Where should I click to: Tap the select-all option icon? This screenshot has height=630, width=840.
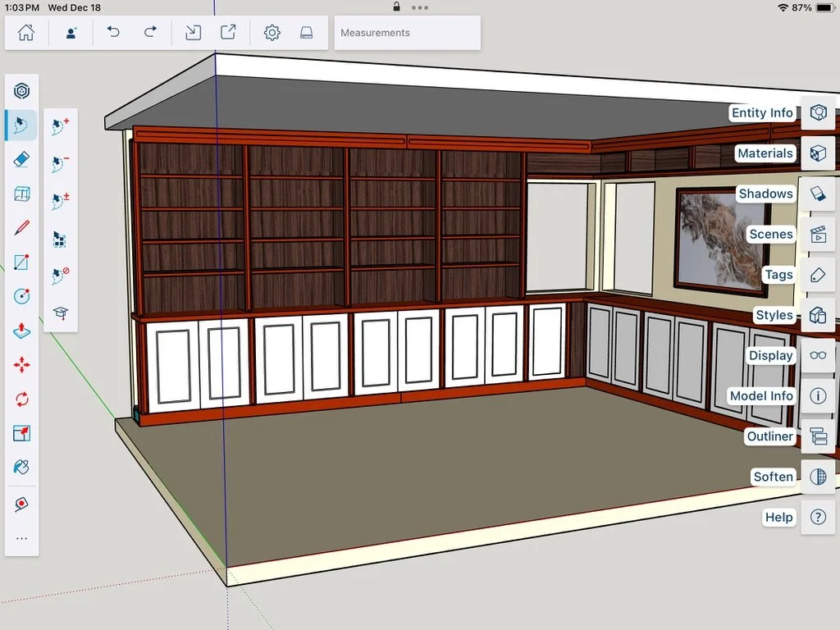60,239
